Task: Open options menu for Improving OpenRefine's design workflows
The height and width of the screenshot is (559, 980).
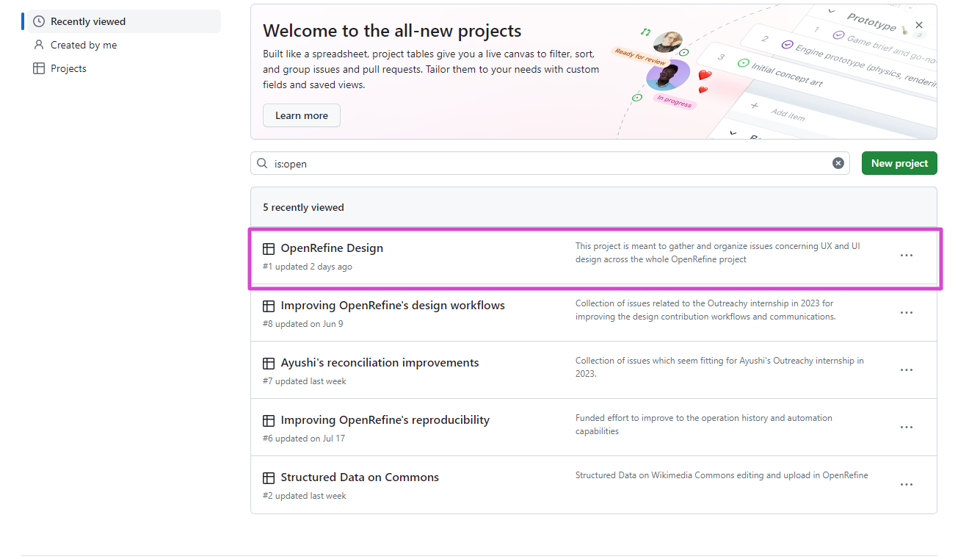Action: click(x=906, y=312)
